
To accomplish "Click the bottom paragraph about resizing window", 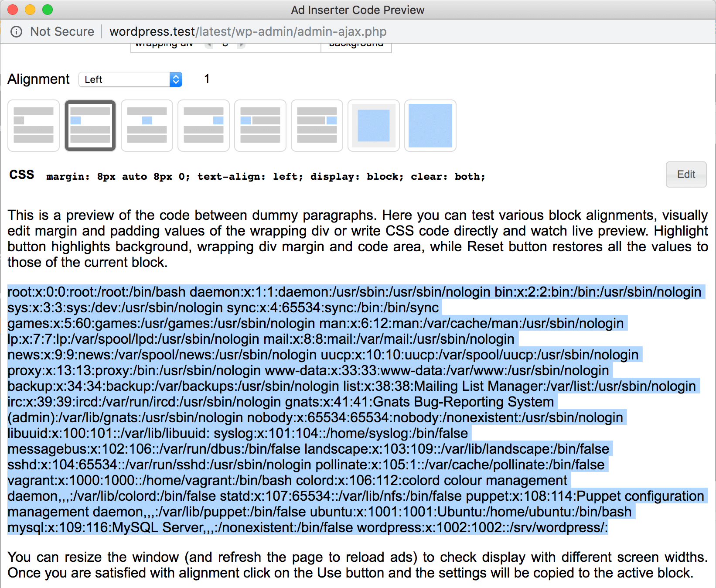I will [x=358, y=565].
